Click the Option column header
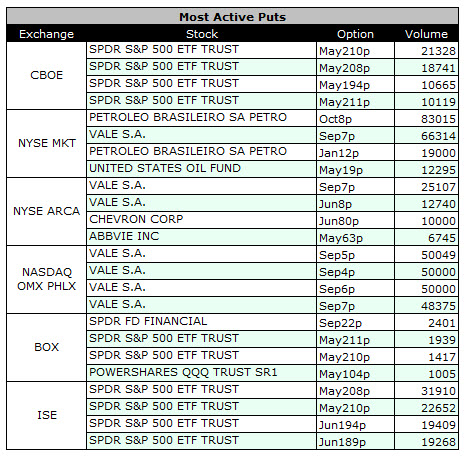The width and height of the screenshot is (465, 457). 355,34
